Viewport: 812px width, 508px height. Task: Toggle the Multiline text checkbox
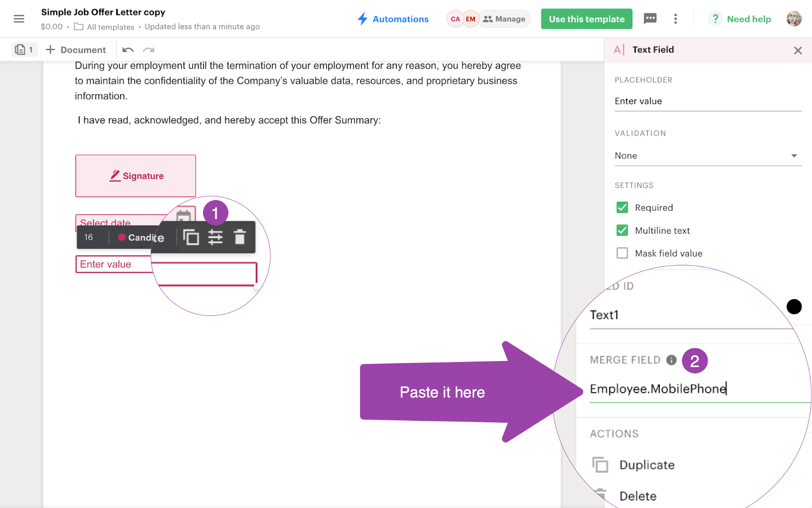[622, 230]
